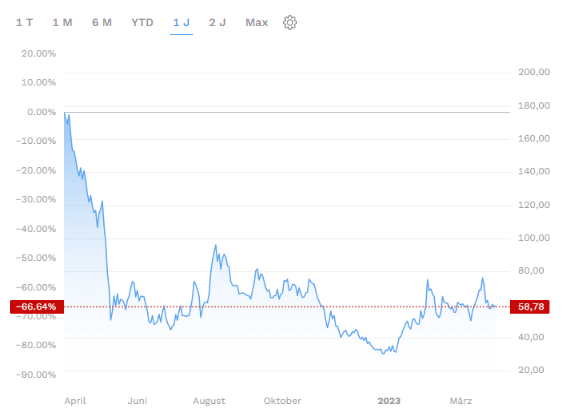Viewport: 567px width, 420px height.
Task: Switch to the 1 M range tab
Action: 62,22
